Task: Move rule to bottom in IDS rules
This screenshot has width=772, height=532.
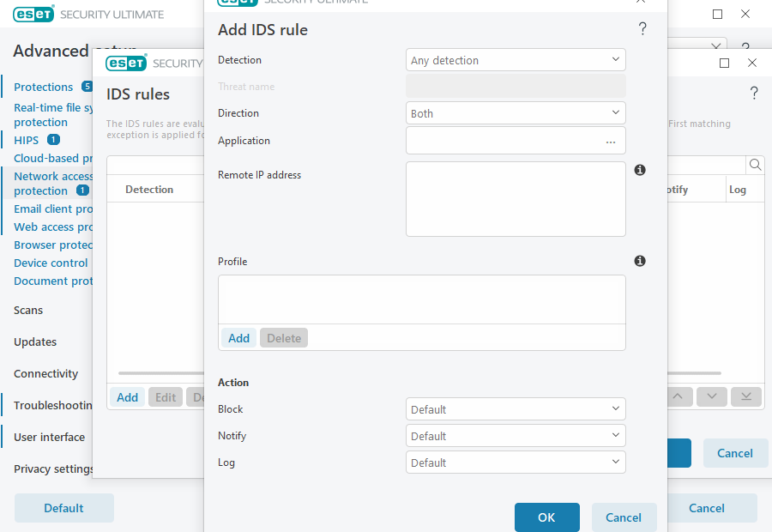Action: click(x=746, y=396)
